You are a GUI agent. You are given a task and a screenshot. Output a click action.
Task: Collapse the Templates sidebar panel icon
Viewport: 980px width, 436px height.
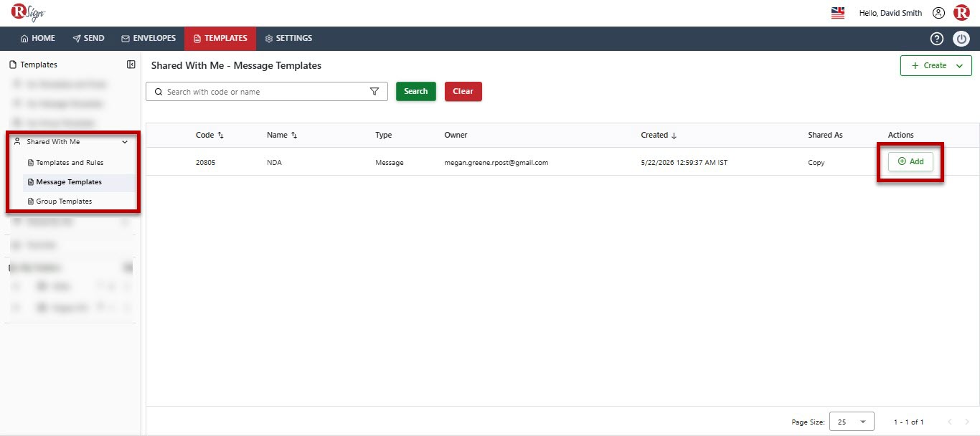pyautogui.click(x=131, y=65)
